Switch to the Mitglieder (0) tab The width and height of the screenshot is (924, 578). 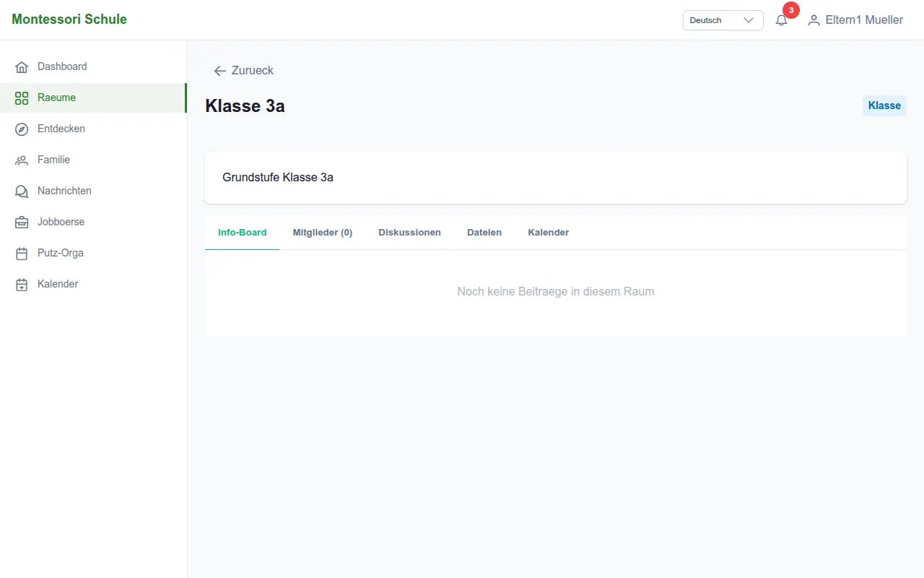point(323,233)
